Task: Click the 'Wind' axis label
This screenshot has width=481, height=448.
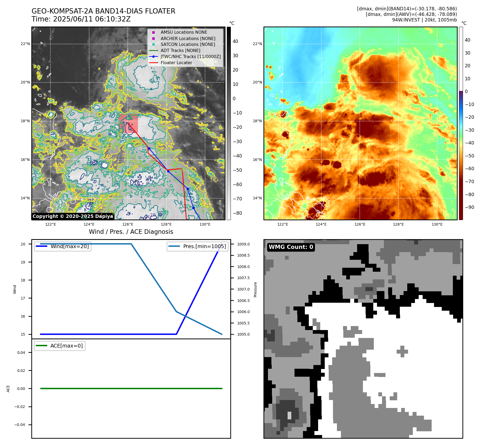Action: [x=15, y=289]
